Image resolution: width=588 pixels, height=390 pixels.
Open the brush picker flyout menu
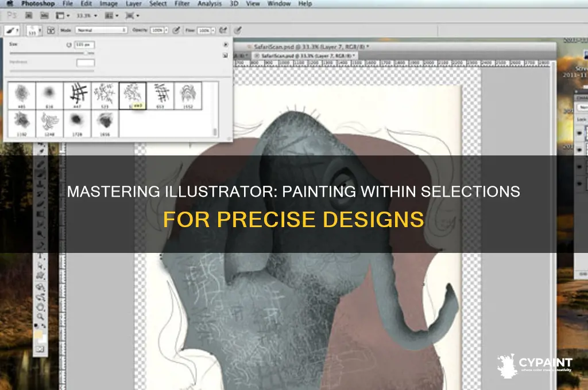[x=225, y=44]
